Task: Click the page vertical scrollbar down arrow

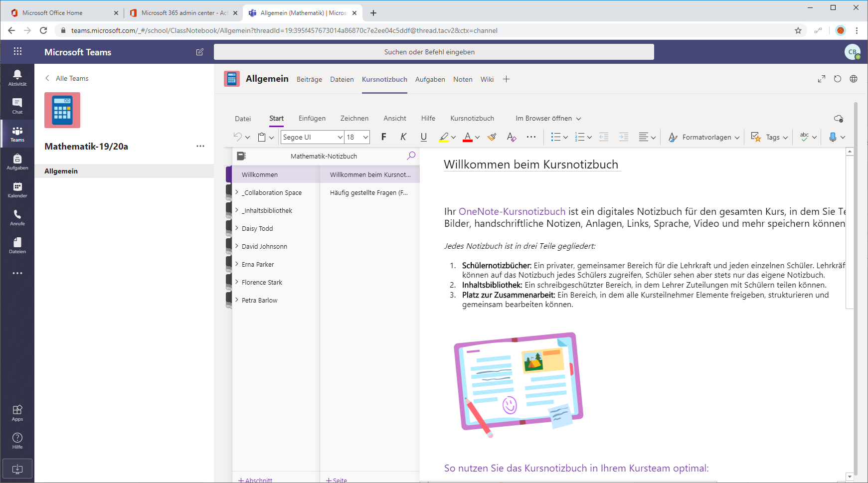Action: pos(850,477)
